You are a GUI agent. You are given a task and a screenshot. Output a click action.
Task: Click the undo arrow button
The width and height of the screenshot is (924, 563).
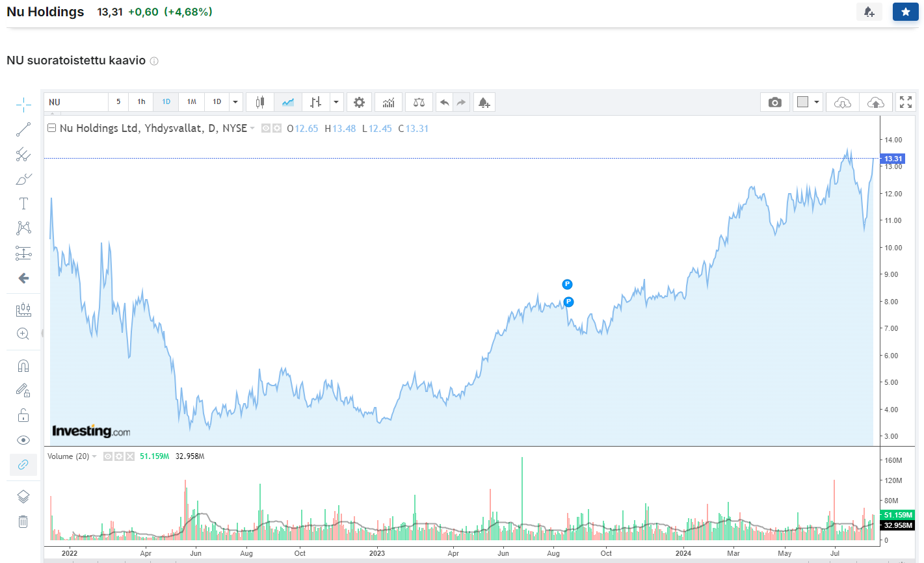pos(444,103)
